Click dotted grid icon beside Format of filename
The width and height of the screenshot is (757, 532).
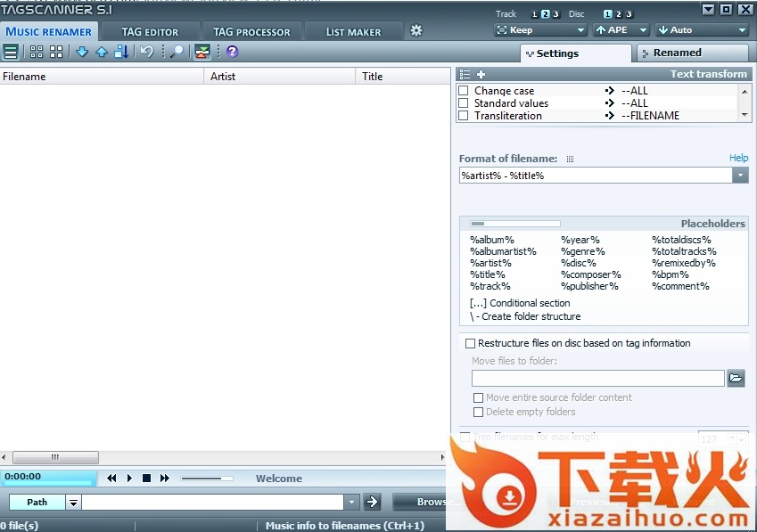pos(570,160)
